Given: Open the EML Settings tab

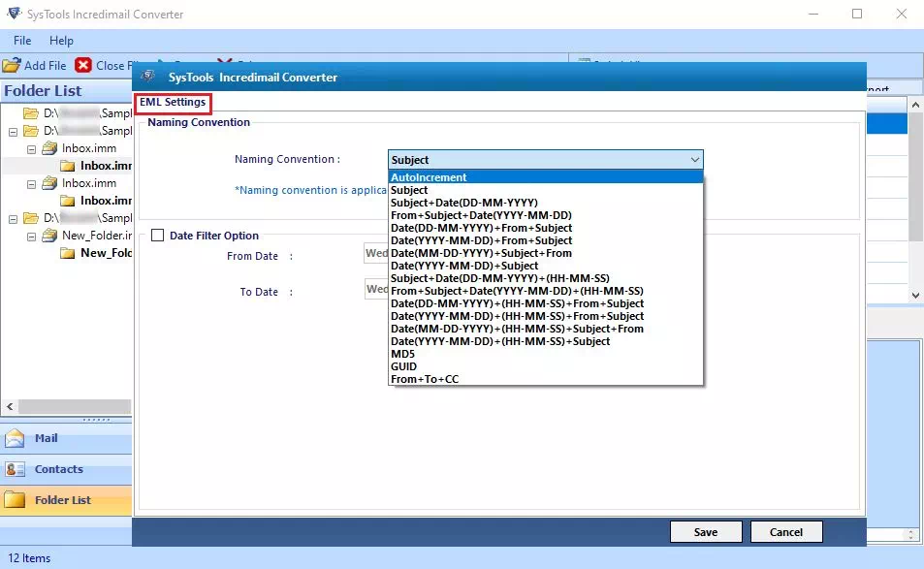Looking at the screenshot, I should point(173,102).
